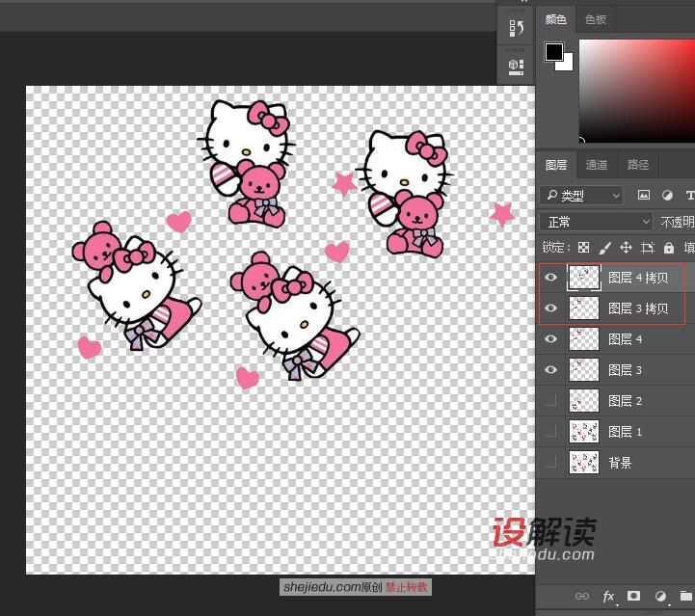Click the lock position move icon
695x616 pixels.
coord(626,248)
